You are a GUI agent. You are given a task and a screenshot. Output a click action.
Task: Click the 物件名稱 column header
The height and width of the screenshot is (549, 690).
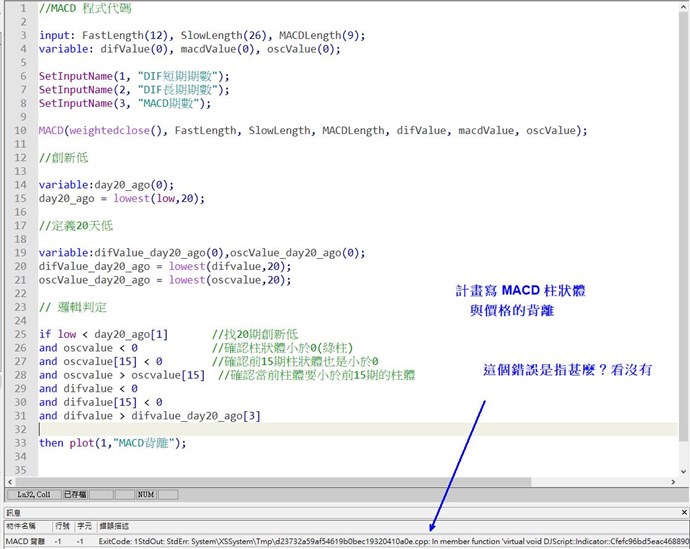tap(22, 525)
